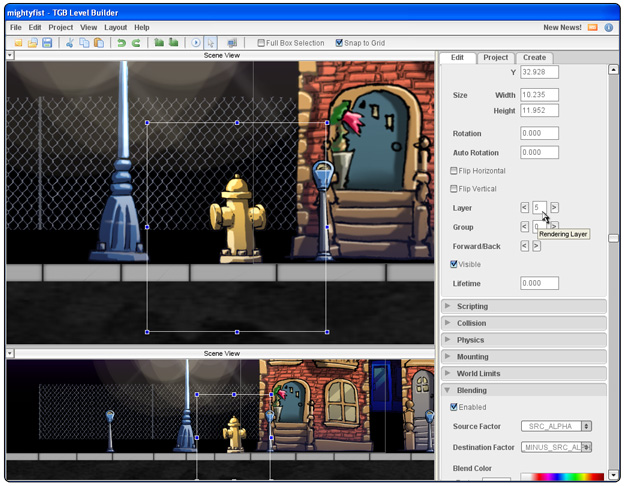Viewport: 625px width, 486px height.
Task: Paste from clipboard icon
Action: click(x=98, y=43)
